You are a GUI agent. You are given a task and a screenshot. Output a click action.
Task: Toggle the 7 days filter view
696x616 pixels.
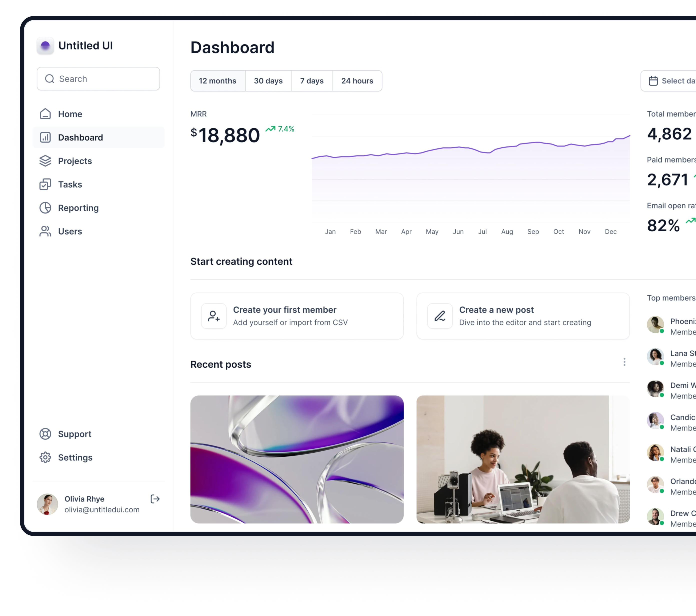point(312,81)
